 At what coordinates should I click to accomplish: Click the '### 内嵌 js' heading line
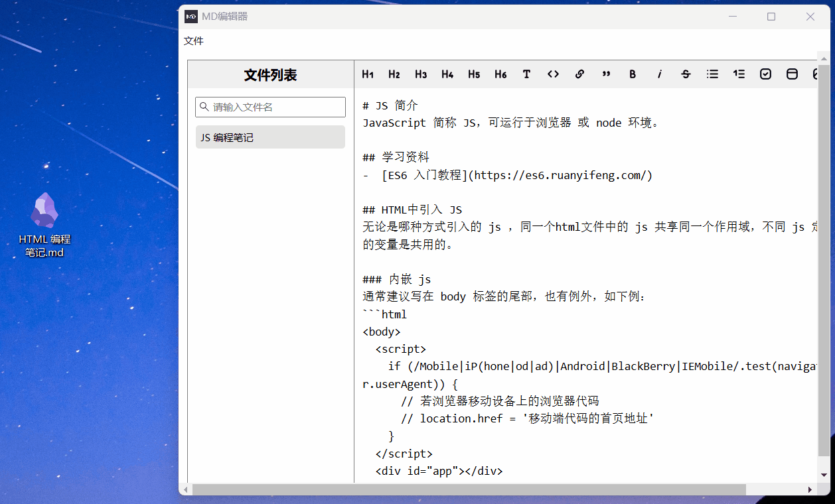coord(397,279)
